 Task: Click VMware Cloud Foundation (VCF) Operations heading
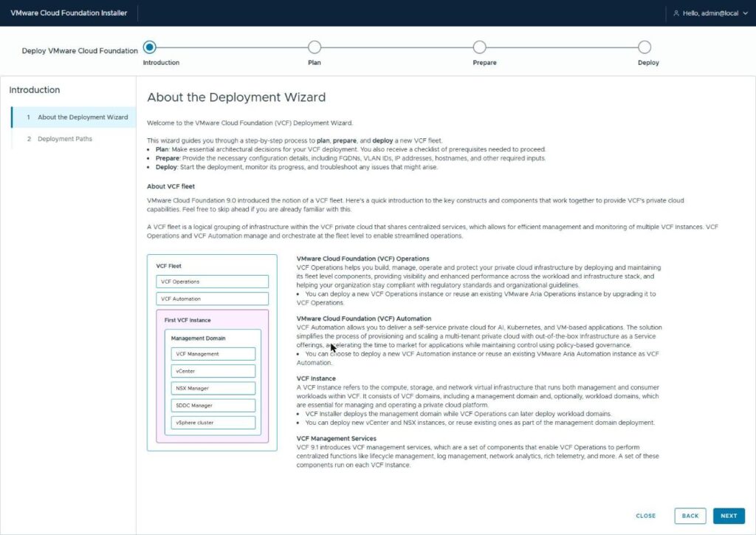362,259
